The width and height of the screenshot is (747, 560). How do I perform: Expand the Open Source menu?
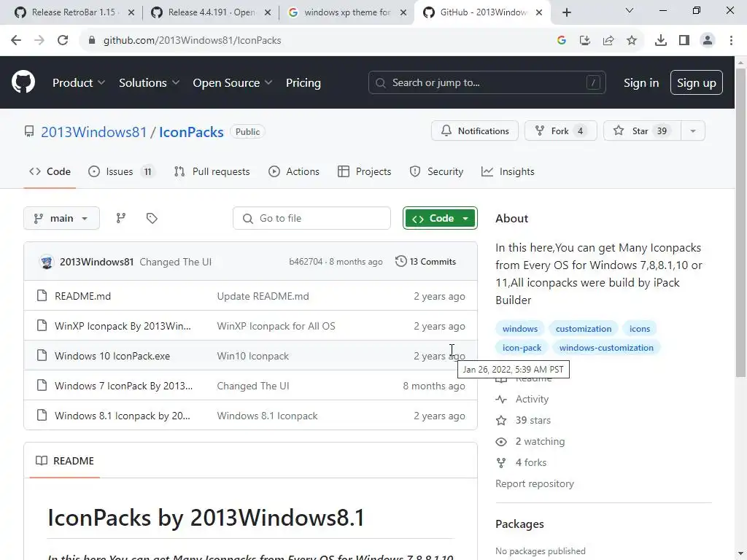[x=233, y=82]
